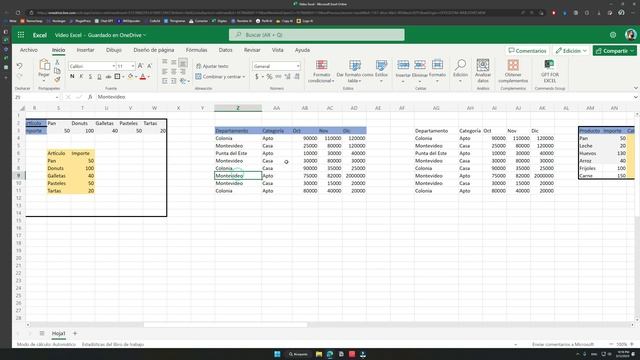640x360 pixels.
Task: Increase font size with larger A icon
Action: click(140, 66)
